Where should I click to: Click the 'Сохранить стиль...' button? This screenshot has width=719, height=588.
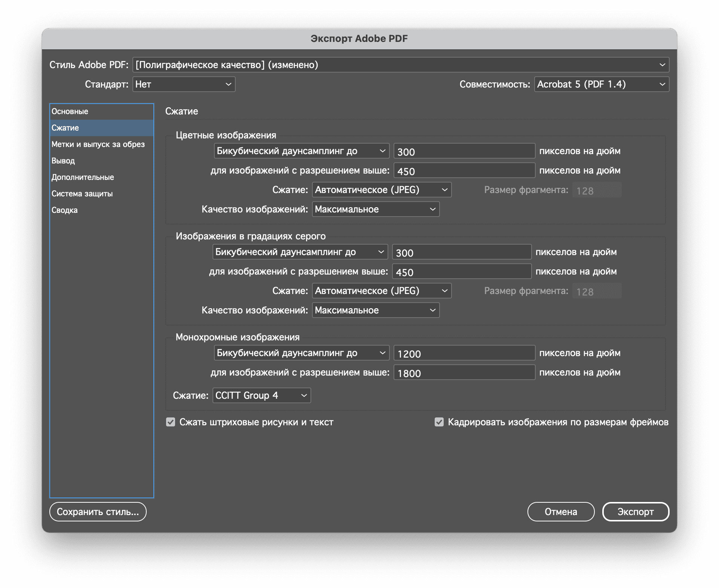pos(98,512)
